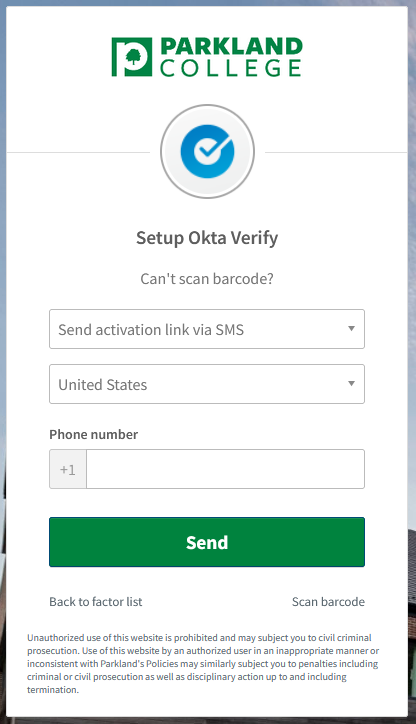Select the Scan barcode link
Screen dimensions: 416x724
coord(328,602)
